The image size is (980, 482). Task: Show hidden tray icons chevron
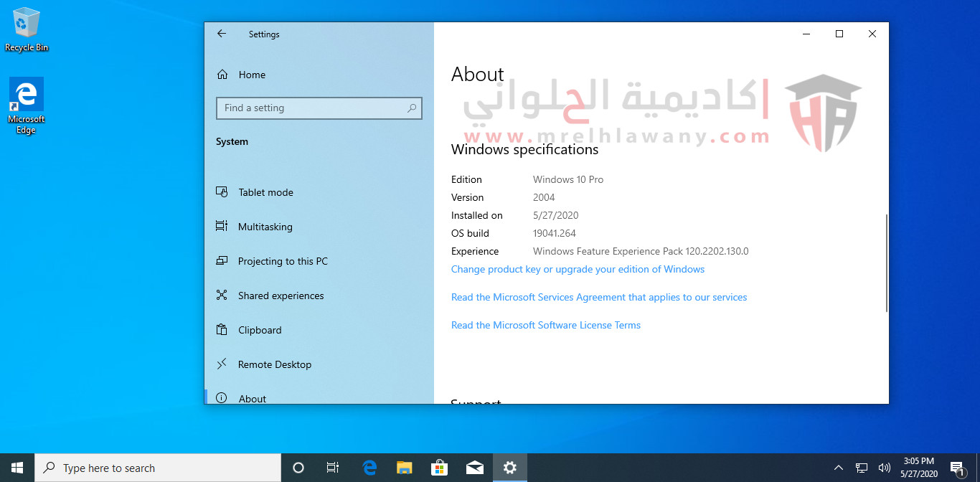(839, 468)
